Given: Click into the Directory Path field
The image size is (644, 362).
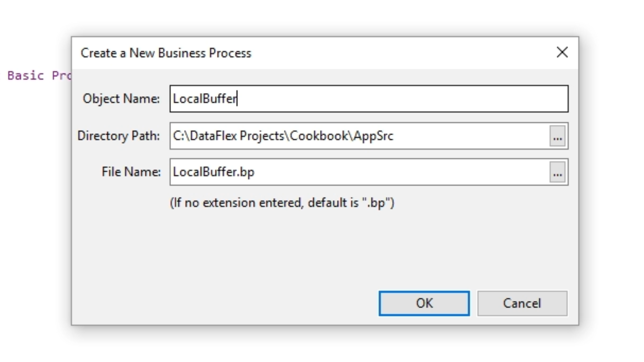Looking at the screenshot, I should pyautogui.click(x=470, y=136).
